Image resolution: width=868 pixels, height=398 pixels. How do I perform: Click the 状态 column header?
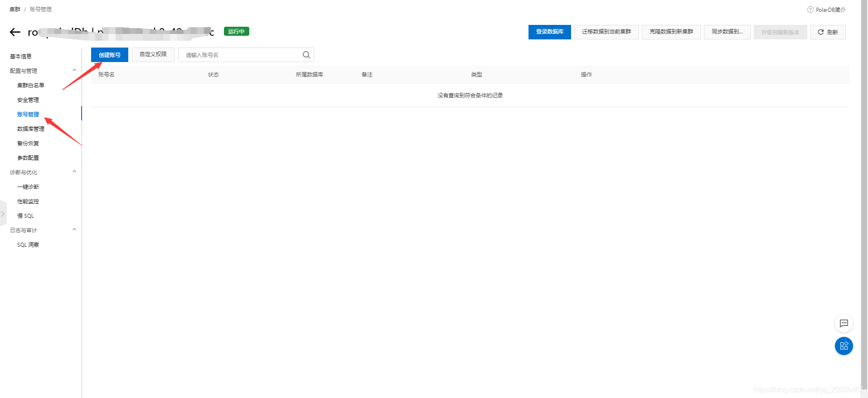point(213,75)
